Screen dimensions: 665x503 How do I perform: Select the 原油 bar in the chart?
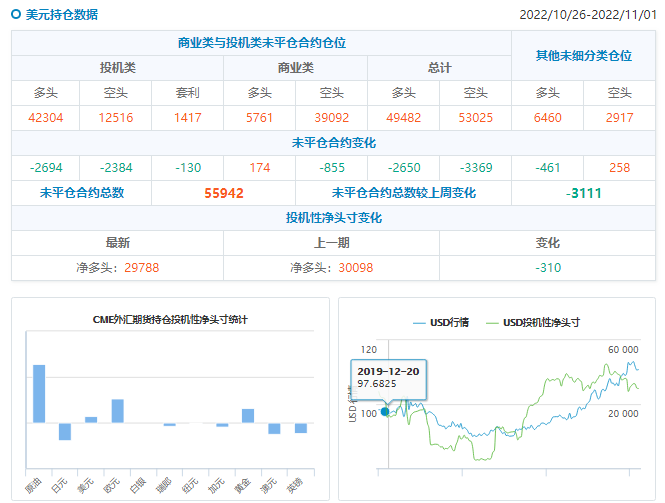pyautogui.click(x=39, y=393)
